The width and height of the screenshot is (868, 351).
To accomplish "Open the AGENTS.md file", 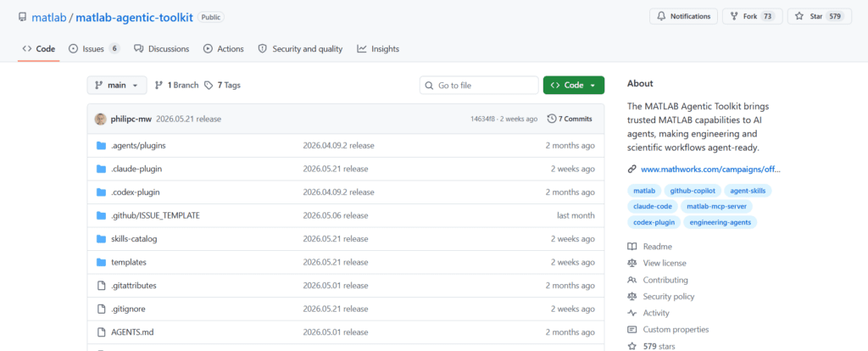I will click(131, 332).
